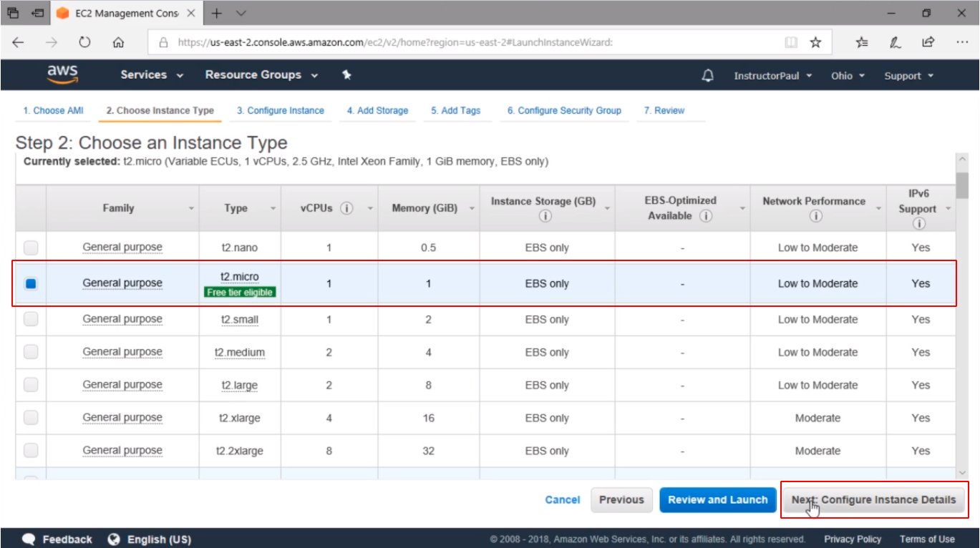This screenshot has width=980, height=548.
Task: Open the Family column filter arrow
Action: (191, 208)
